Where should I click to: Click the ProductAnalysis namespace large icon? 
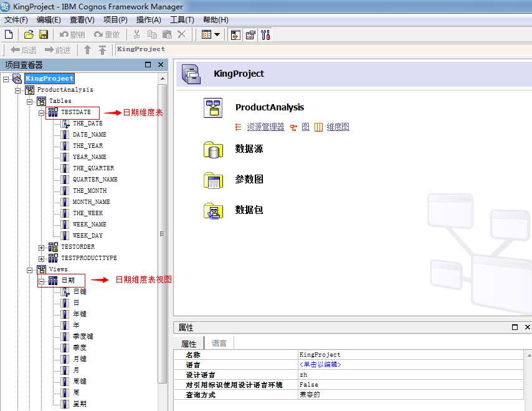click(x=213, y=108)
